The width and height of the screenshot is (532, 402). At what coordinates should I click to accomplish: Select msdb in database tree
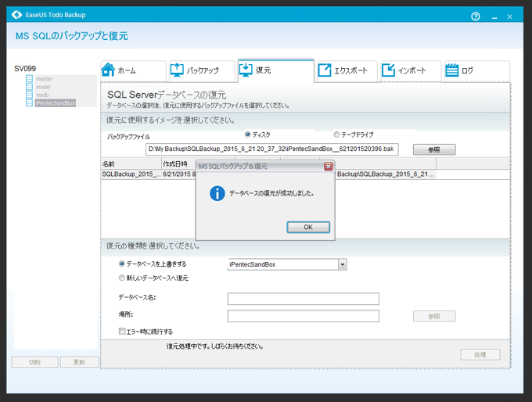(42, 95)
